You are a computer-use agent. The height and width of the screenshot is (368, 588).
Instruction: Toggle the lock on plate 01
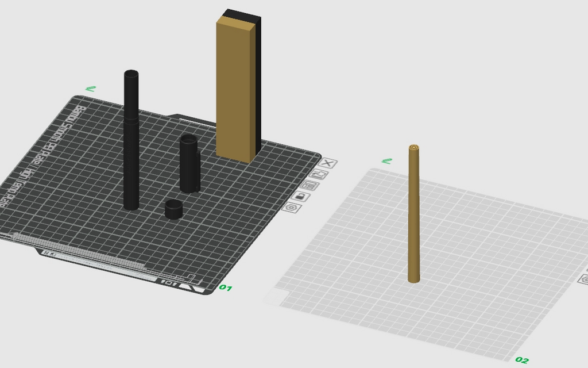[x=301, y=197]
